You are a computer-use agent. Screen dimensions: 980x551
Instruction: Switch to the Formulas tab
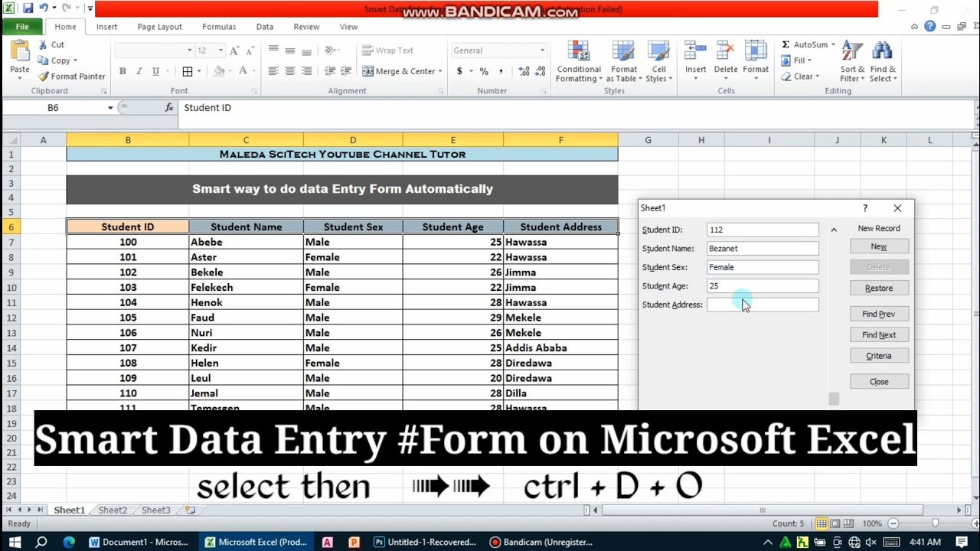pyautogui.click(x=219, y=27)
